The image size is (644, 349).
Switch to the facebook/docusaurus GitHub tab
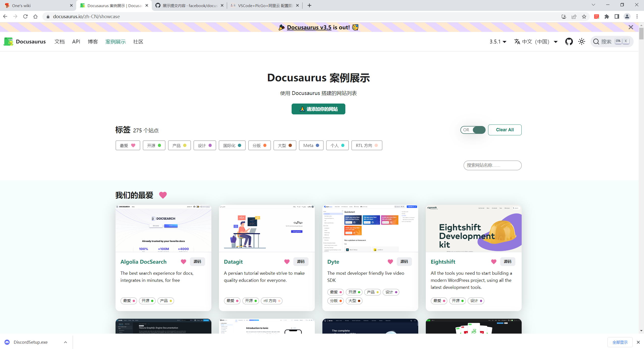(189, 5)
